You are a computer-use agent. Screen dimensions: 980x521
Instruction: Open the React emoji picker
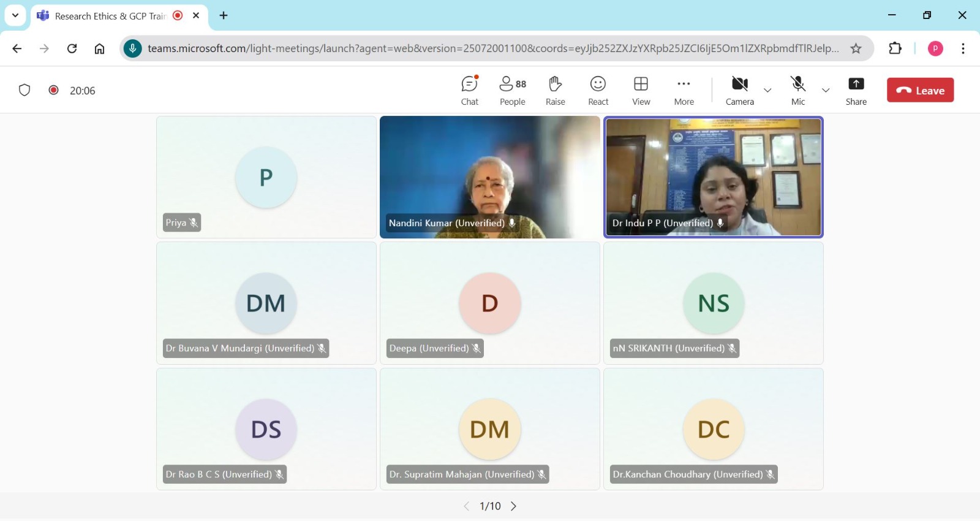[598, 90]
